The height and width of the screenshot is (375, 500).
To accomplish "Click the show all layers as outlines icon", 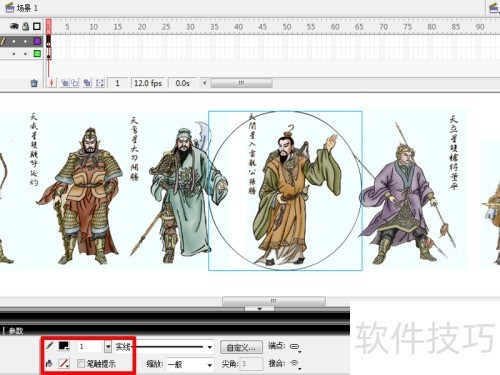I will [x=37, y=26].
